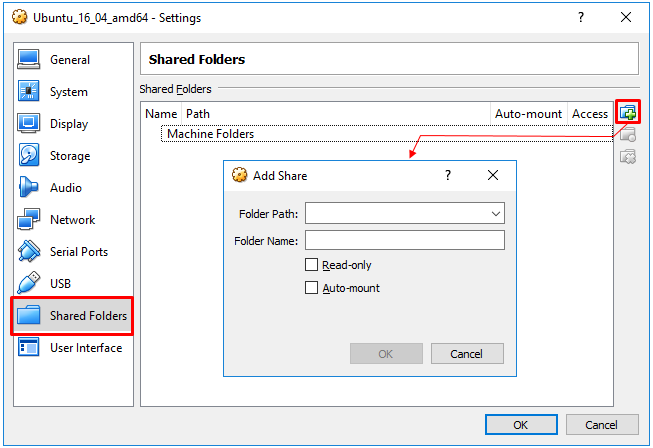Click the Storage disk icon
This screenshot has height=448, width=653.
(28, 155)
